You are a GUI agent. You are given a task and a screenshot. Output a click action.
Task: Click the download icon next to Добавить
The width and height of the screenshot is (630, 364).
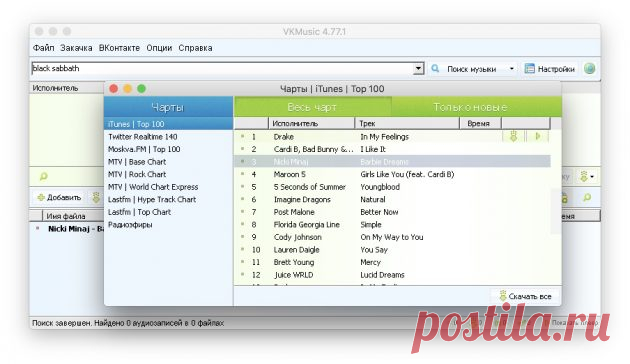coord(96,197)
